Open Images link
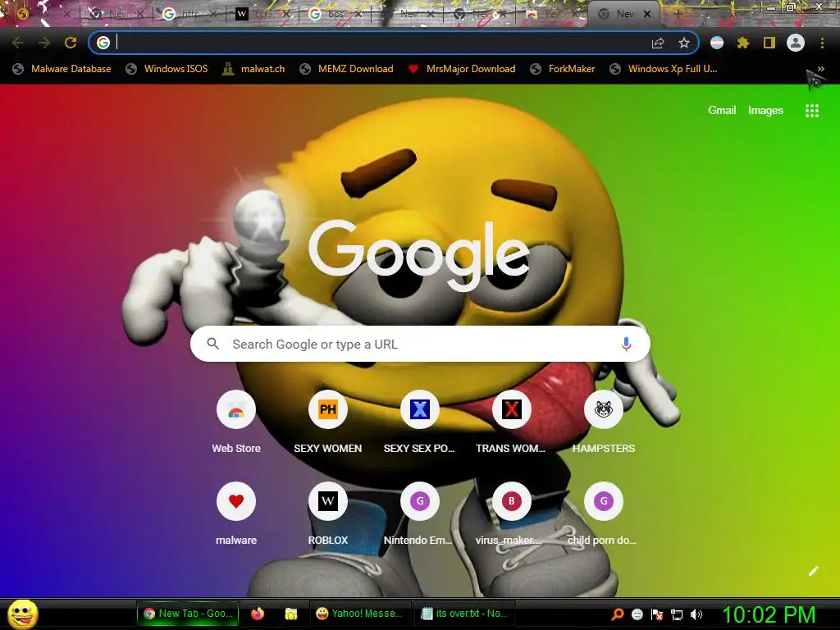 (x=765, y=111)
